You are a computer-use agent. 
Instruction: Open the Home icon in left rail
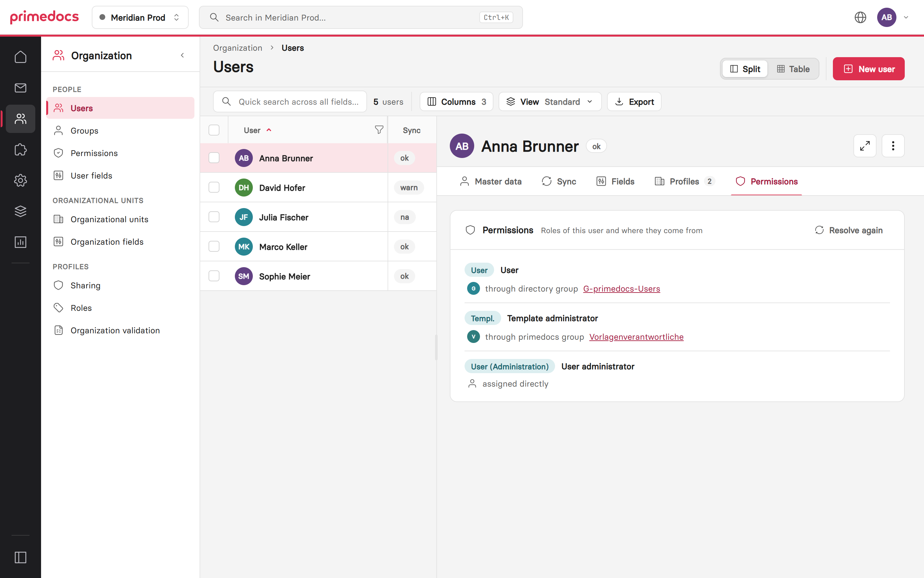coord(20,57)
